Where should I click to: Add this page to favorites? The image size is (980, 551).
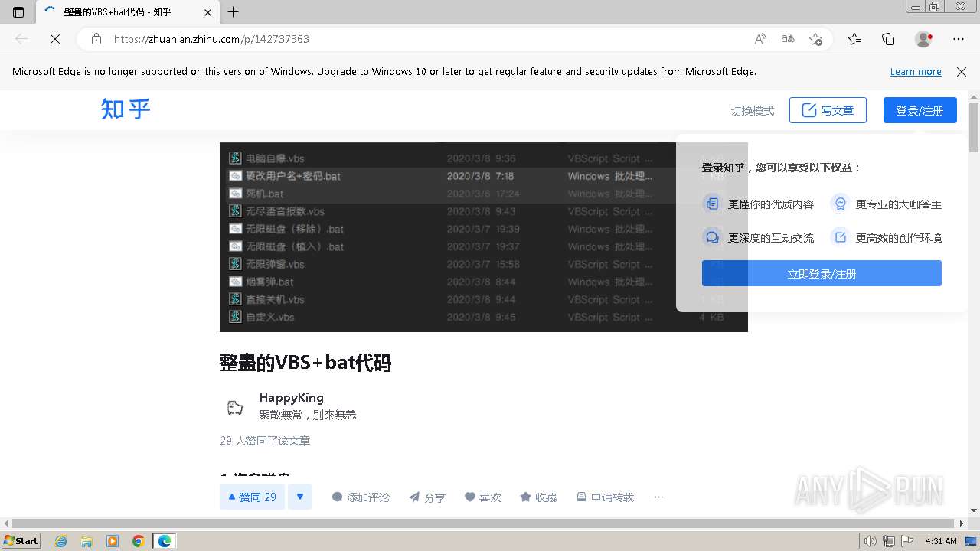815,39
